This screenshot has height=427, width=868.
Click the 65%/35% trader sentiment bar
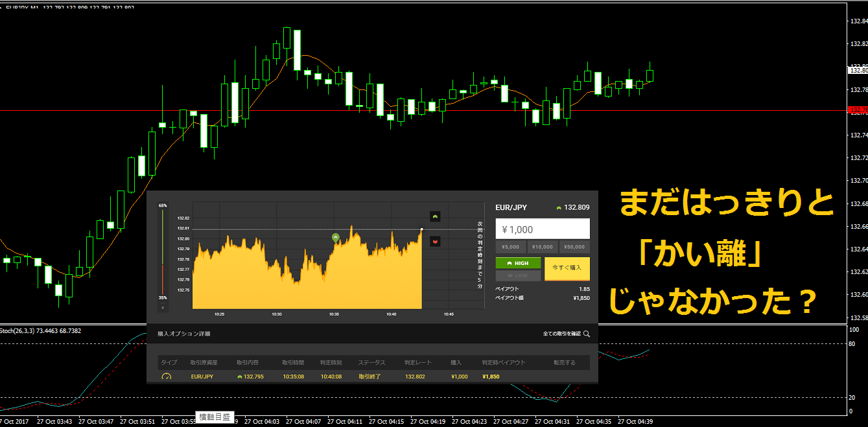point(162,254)
